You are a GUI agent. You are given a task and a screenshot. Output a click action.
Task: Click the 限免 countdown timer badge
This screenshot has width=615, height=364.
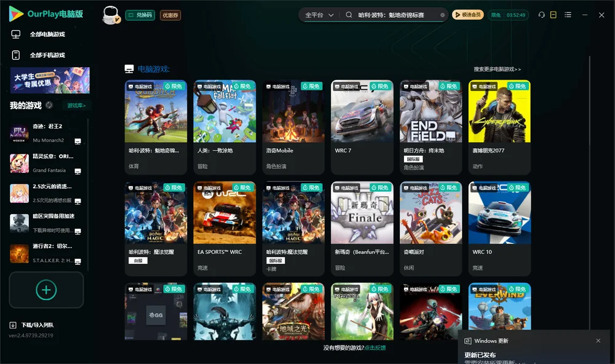pyautogui.click(x=508, y=15)
